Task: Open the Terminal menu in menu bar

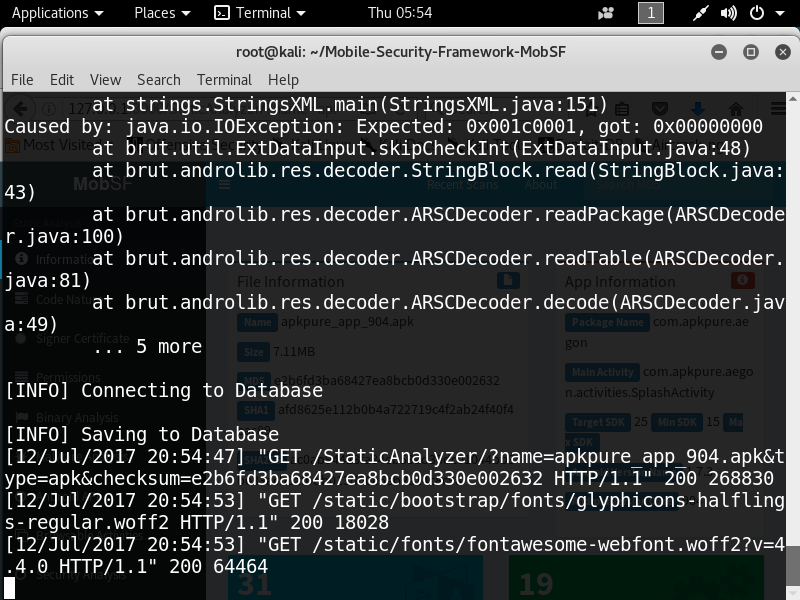Action: (x=224, y=80)
